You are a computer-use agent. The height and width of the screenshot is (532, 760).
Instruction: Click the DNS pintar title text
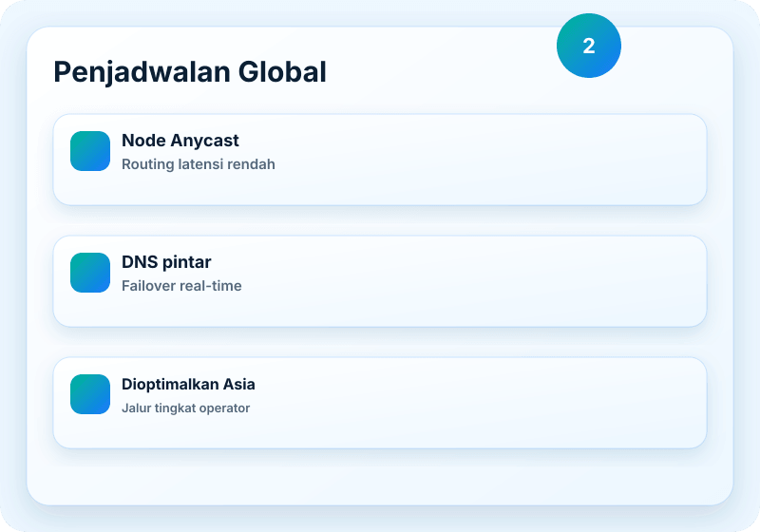click(x=166, y=262)
